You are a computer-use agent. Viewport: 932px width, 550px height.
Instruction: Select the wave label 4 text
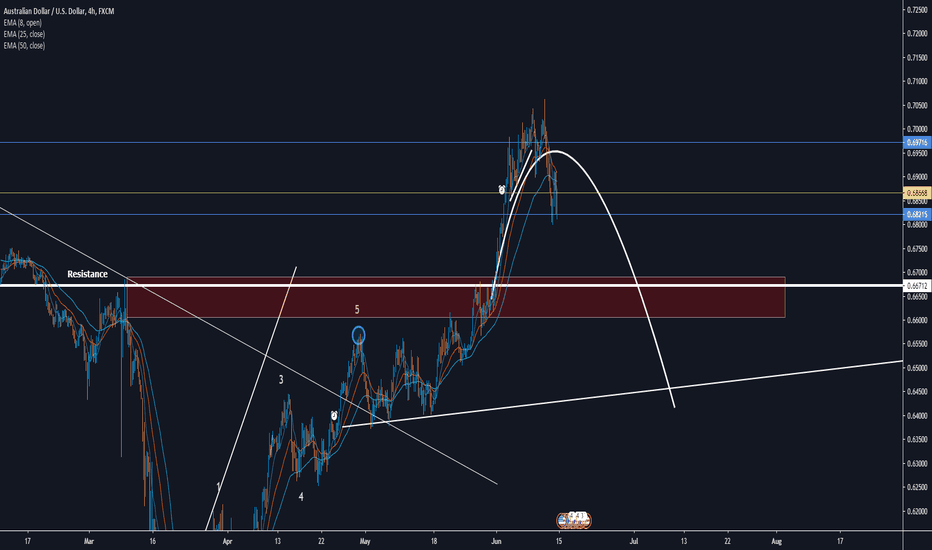click(301, 496)
